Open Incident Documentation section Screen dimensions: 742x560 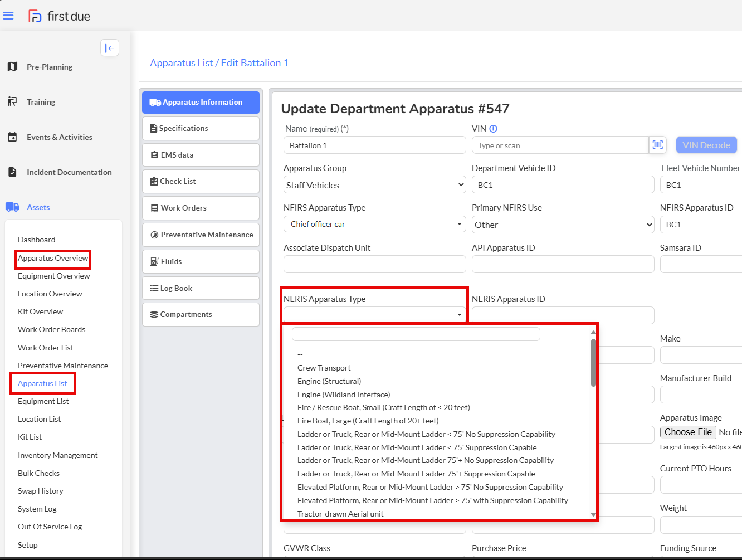tap(69, 172)
